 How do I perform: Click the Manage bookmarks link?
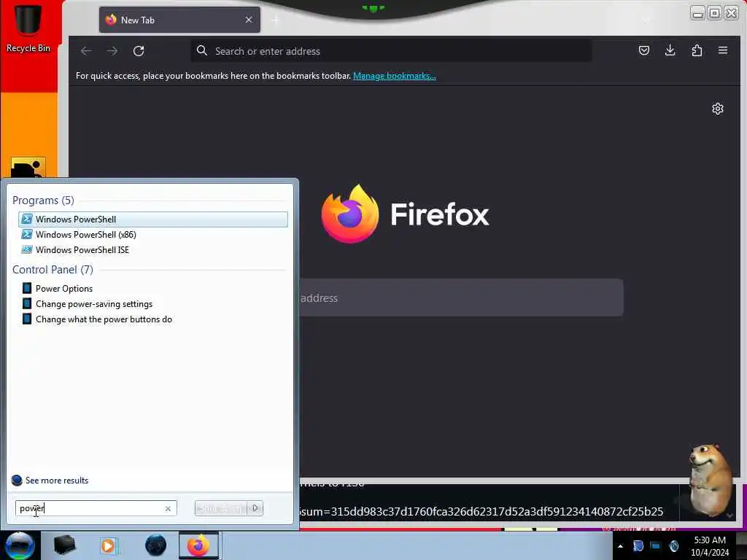[x=395, y=76]
